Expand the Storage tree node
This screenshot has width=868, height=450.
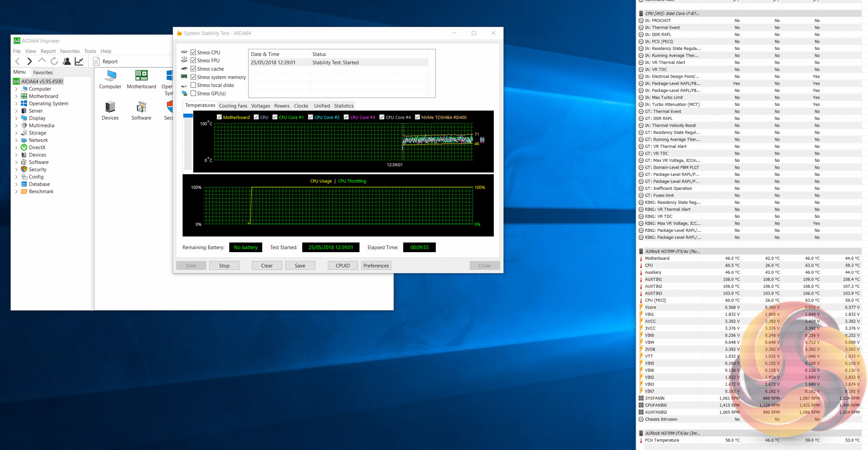[17, 133]
